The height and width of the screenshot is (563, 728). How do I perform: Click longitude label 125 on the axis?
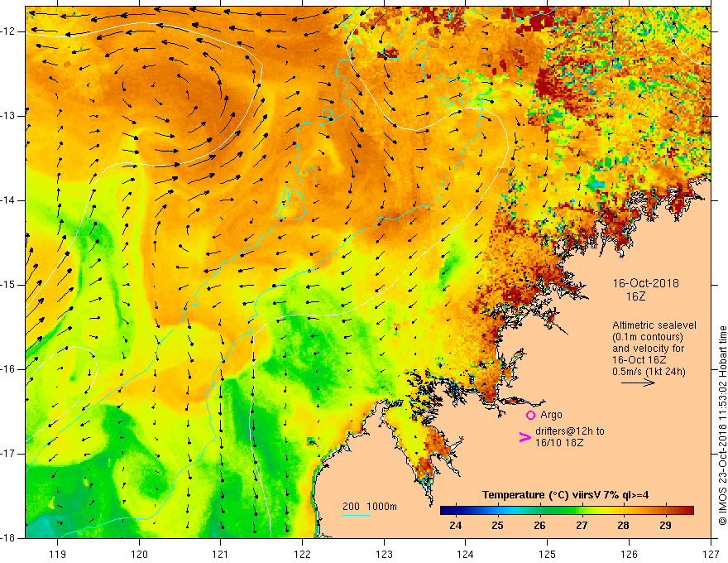pyautogui.click(x=548, y=554)
